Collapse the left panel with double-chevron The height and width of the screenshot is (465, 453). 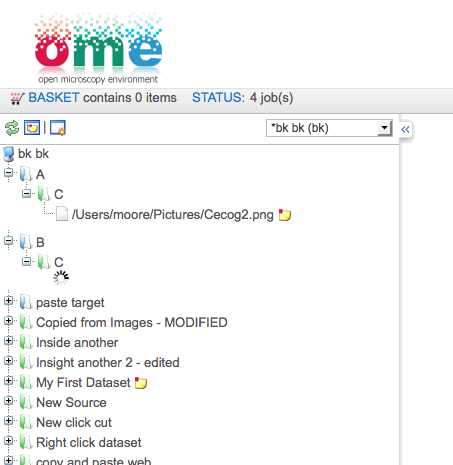(x=405, y=129)
